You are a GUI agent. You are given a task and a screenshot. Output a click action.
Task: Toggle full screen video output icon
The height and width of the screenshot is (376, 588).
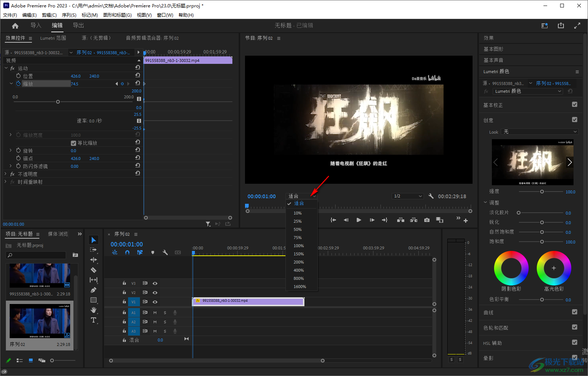tap(577, 26)
